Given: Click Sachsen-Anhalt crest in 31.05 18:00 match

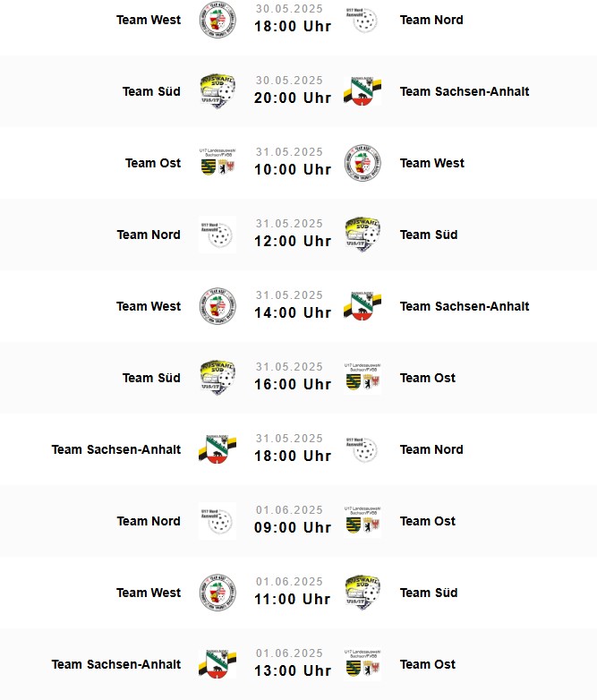Looking at the screenshot, I should pos(217,449).
